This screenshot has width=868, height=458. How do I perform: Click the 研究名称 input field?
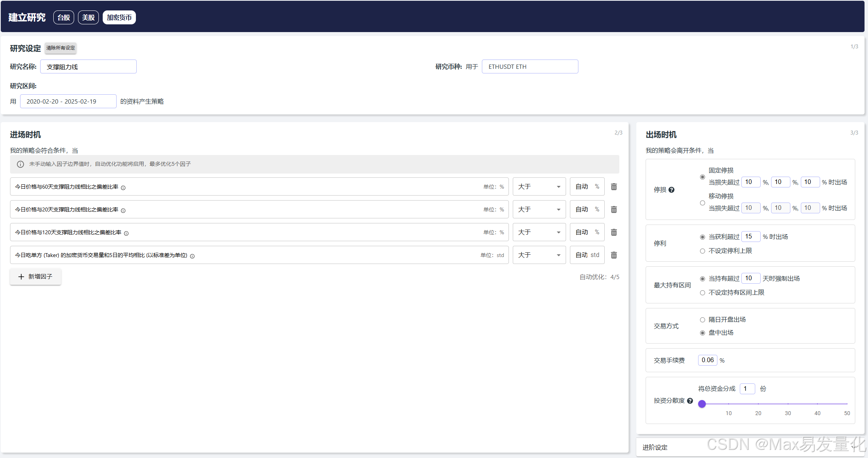[x=88, y=66]
